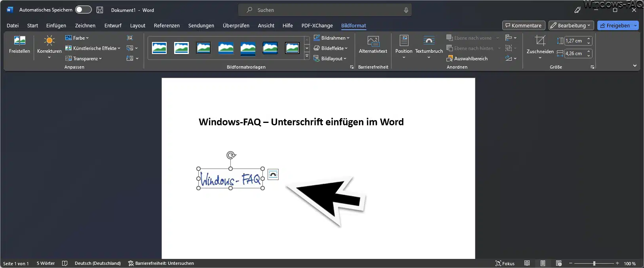This screenshot has width=644, height=268.
Task: Select the first picture style thumbnail
Action: (159, 48)
